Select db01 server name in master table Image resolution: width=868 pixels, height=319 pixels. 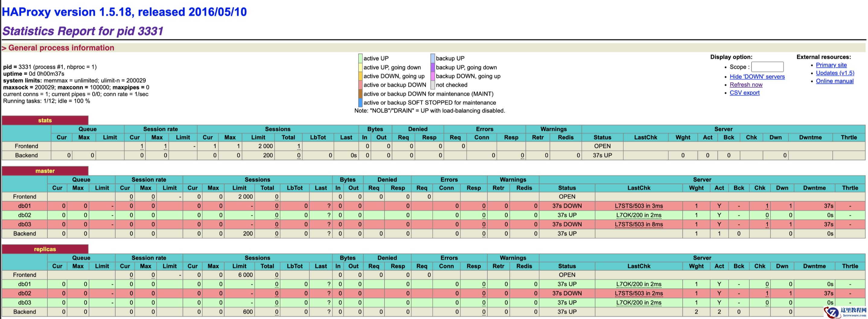25,206
